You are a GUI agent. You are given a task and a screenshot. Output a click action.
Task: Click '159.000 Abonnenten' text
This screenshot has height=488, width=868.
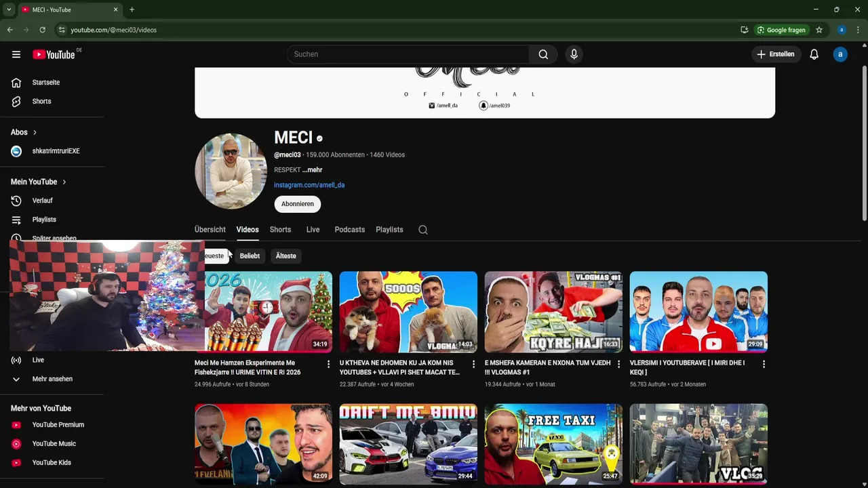[x=336, y=155]
